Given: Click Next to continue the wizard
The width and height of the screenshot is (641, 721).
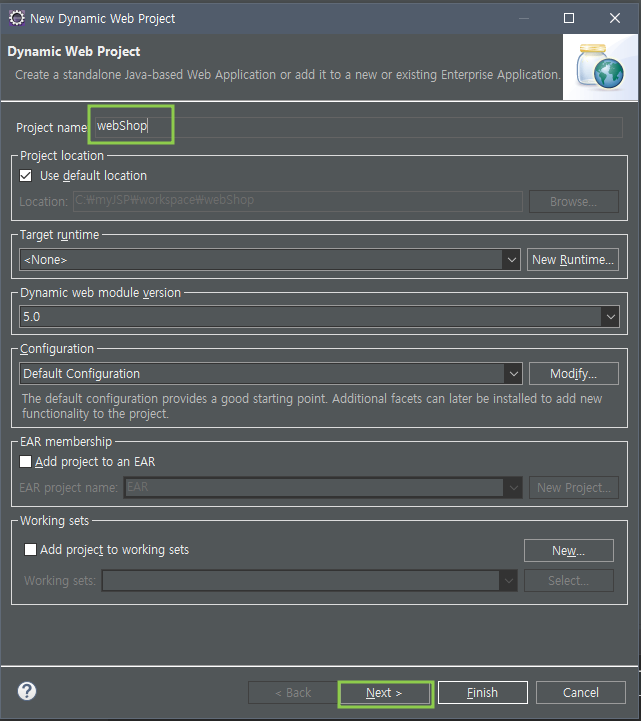Looking at the screenshot, I should (x=384, y=693).
